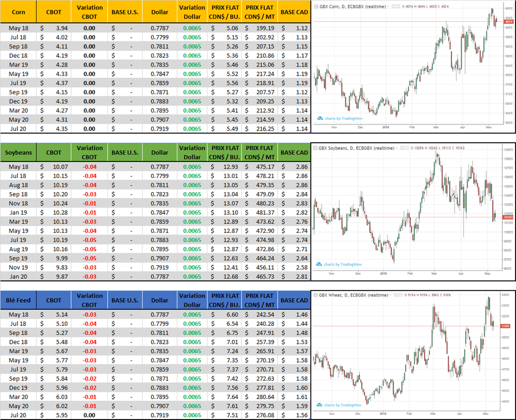Click Blé Feed price per MT 242.54
The image size is (516, 420).
tap(265, 315)
